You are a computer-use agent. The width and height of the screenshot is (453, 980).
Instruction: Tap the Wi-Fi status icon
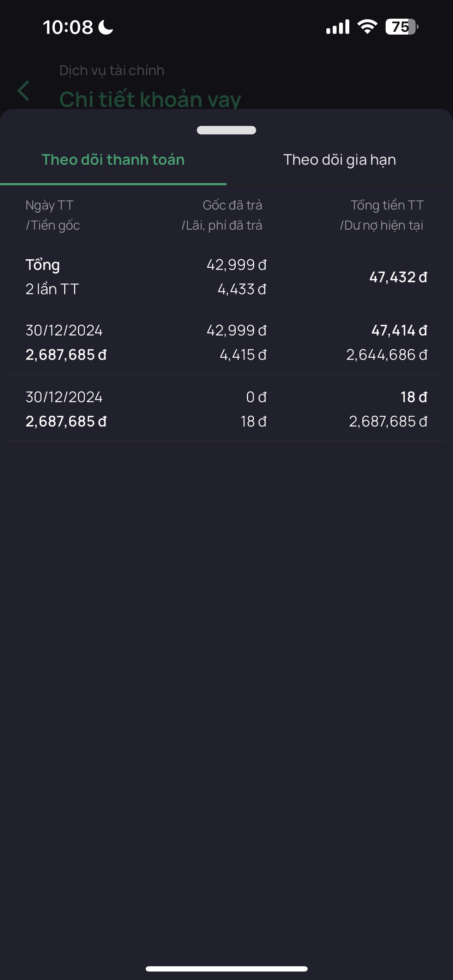coord(367,27)
